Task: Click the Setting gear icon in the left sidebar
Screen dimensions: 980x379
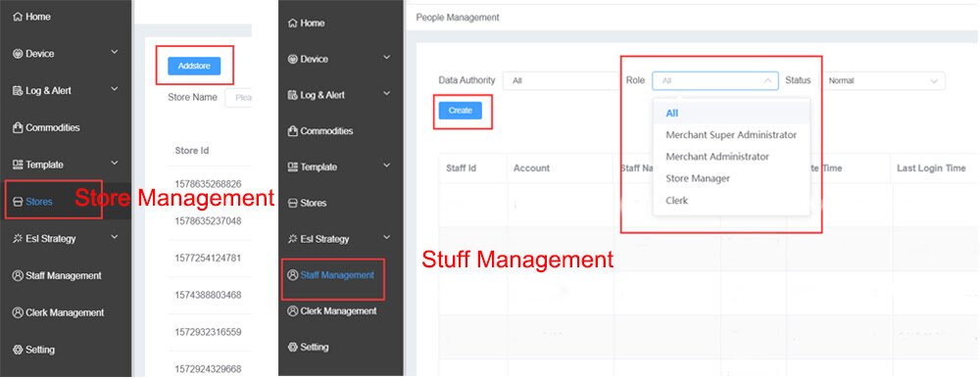Action: [18, 350]
